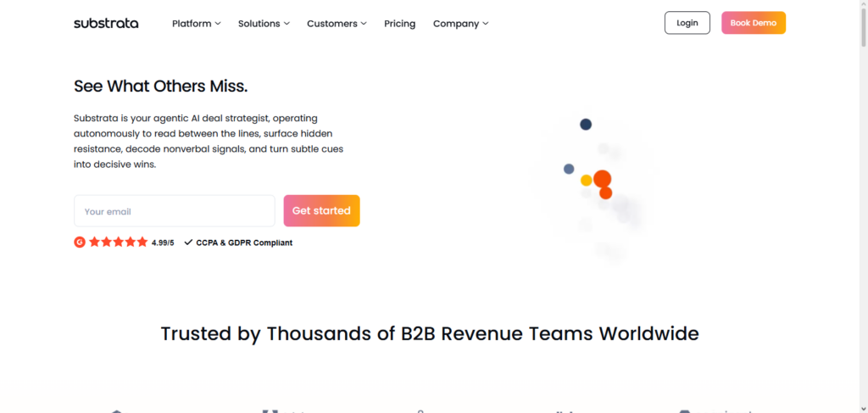Image resolution: width=868 pixels, height=413 pixels.
Task: Expand the Platform chevron arrow
Action: tap(218, 23)
